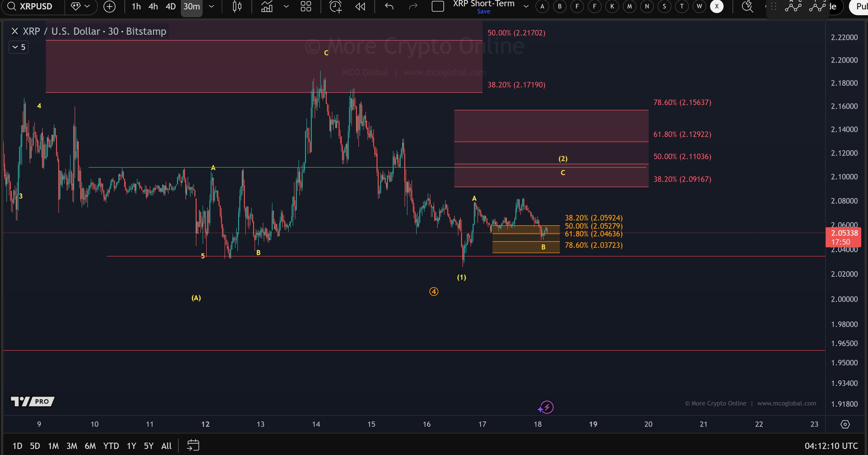This screenshot has height=455, width=868.
Task: Open the diamond plan dropdown
Action: pos(81,6)
